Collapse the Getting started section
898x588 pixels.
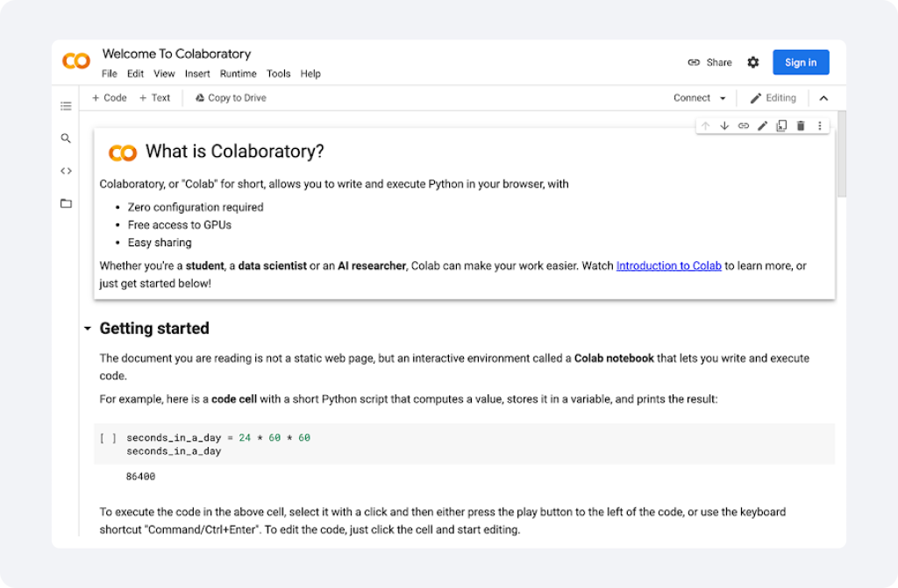pyautogui.click(x=88, y=329)
